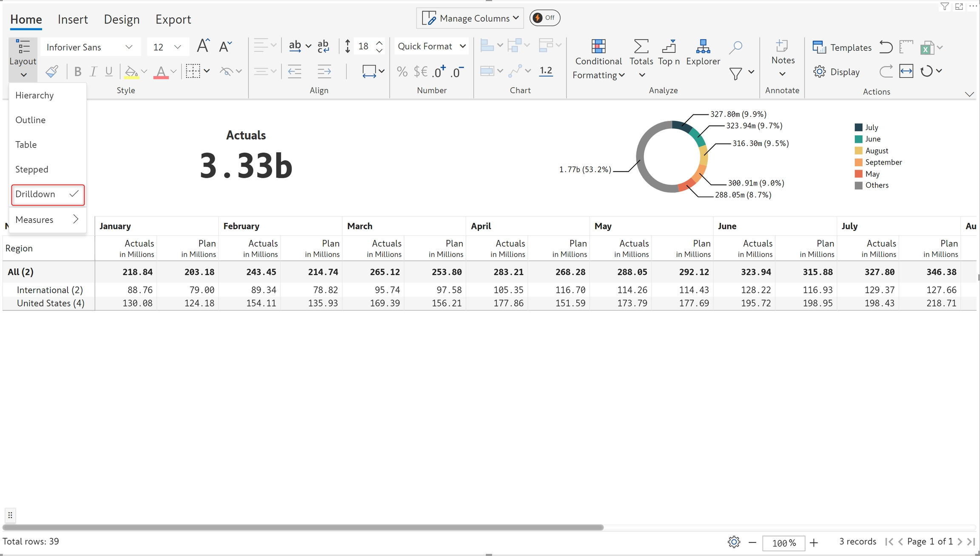This screenshot has height=556, width=980.
Task: Click the Top n icon
Action: pyautogui.click(x=669, y=46)
